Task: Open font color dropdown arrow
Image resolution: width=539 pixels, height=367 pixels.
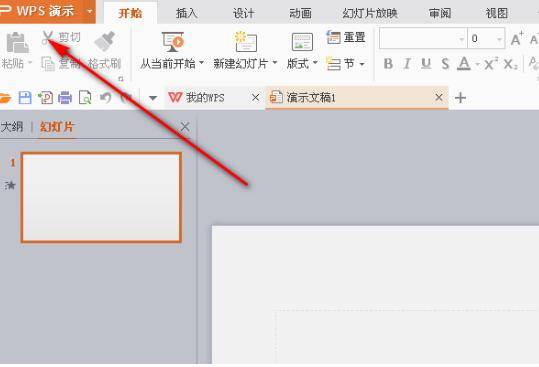Action: pyautogui.click(x=477, y=64)
